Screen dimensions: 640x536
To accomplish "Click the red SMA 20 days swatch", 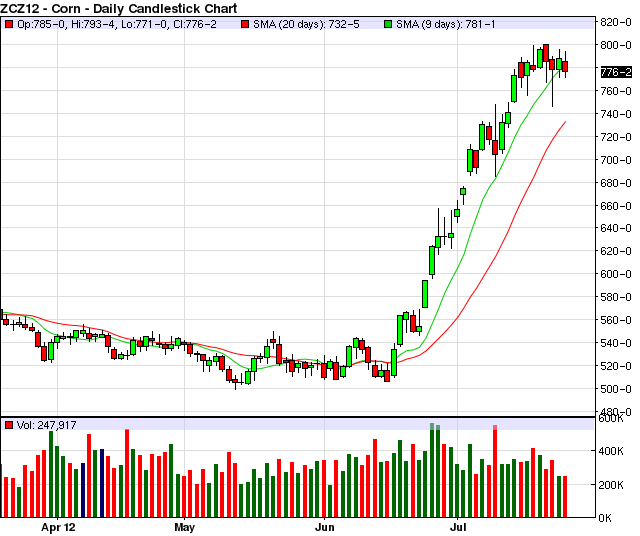I will 245,24.
